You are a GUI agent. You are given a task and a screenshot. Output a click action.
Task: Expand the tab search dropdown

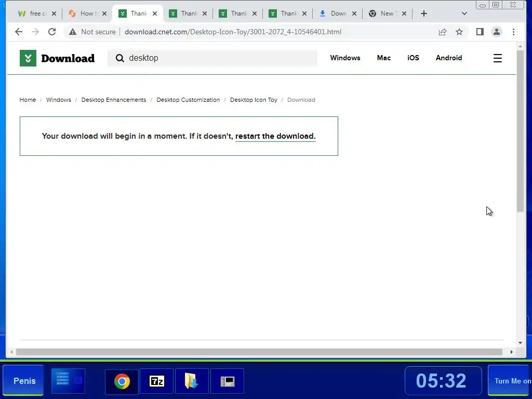click(x=464, y=14)
